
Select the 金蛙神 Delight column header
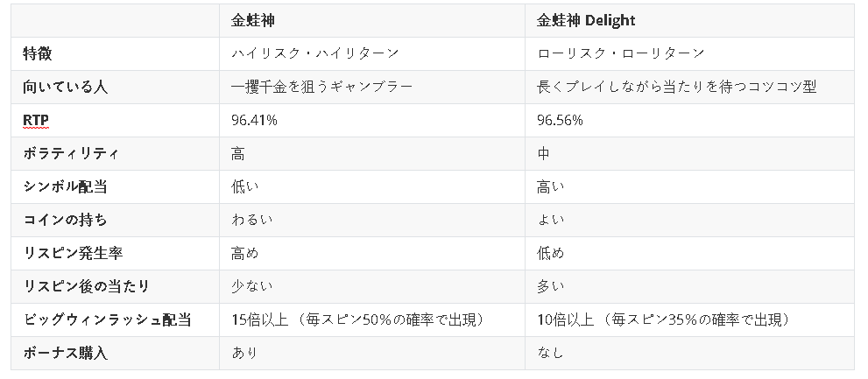(586, 20)
